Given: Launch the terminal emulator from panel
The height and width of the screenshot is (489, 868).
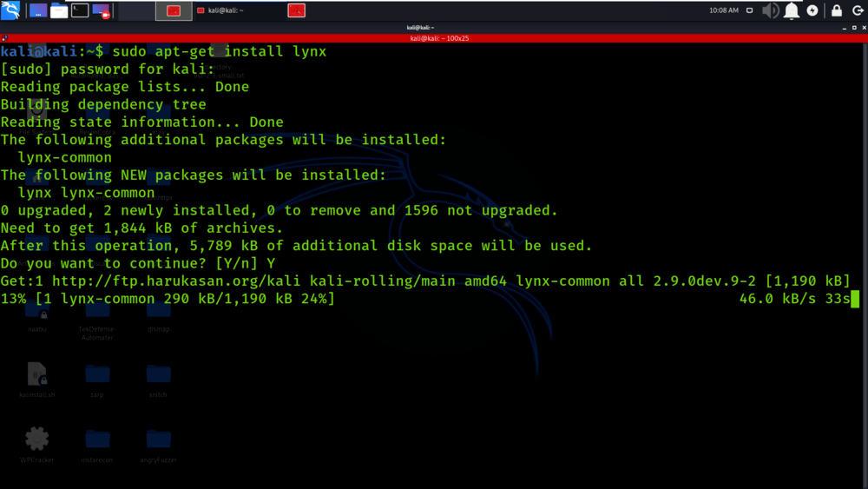Looking at the screenshot, I should click(80, 10).
